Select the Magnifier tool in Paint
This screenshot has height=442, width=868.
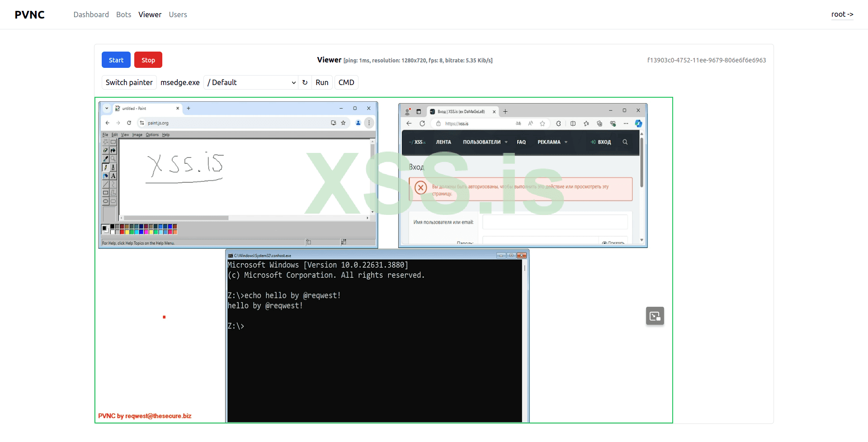point(113,159)
